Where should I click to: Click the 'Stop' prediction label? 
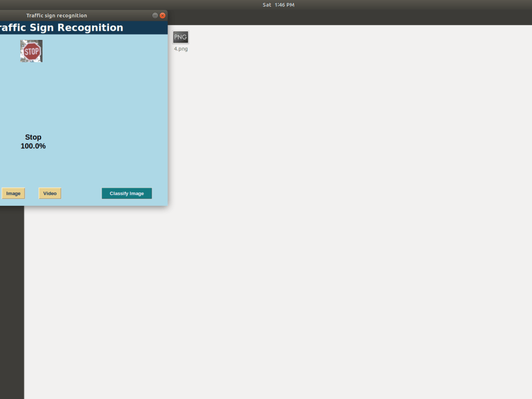33,137
